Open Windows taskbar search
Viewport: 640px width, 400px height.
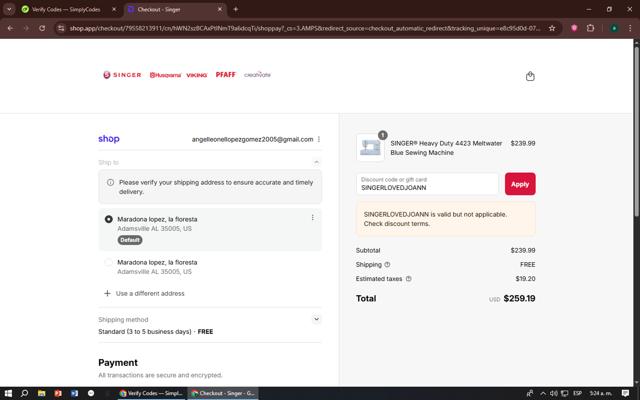pyautogui.click(x=24, y=393)
